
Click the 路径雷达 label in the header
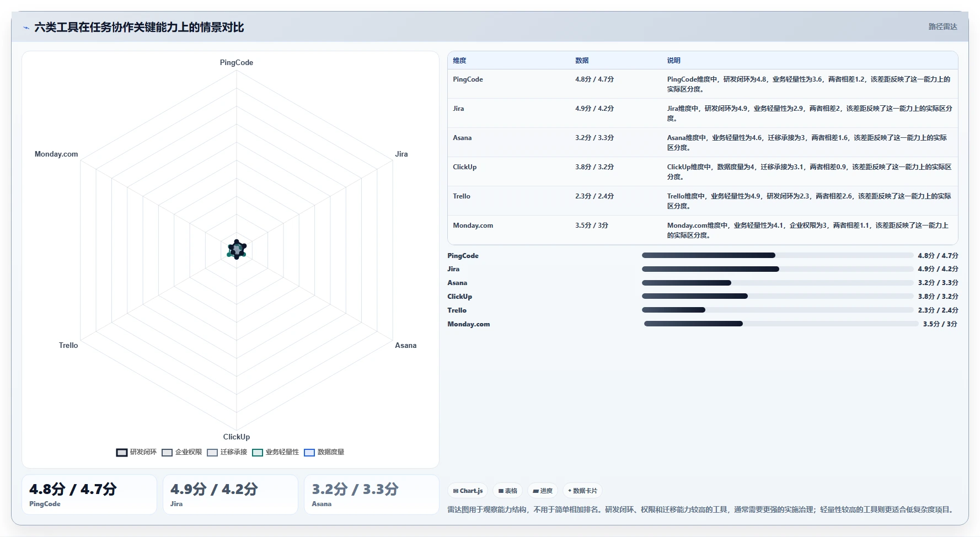point(942,26)
